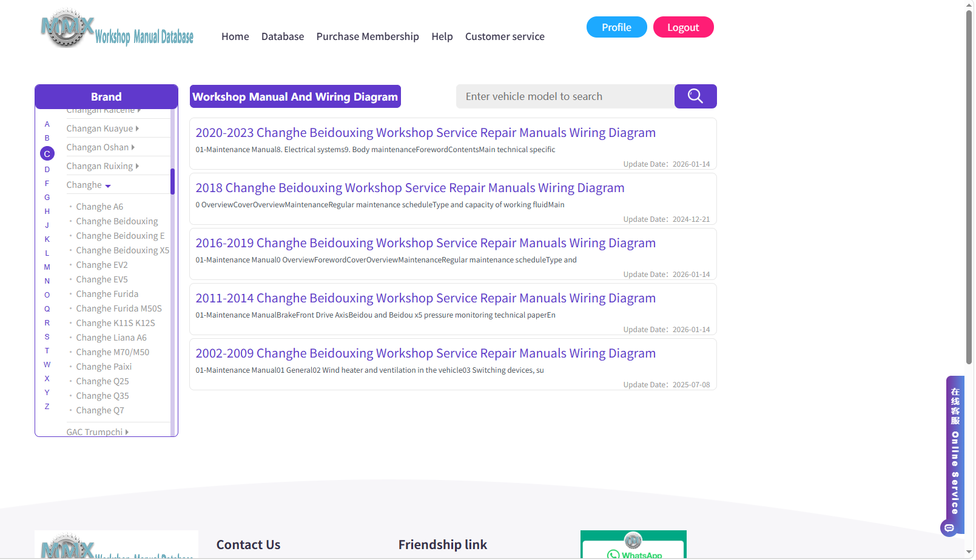This screenshot has height=560, width=976.
Task: Open the online service chat bubble icon
Action: coord(949,528)
